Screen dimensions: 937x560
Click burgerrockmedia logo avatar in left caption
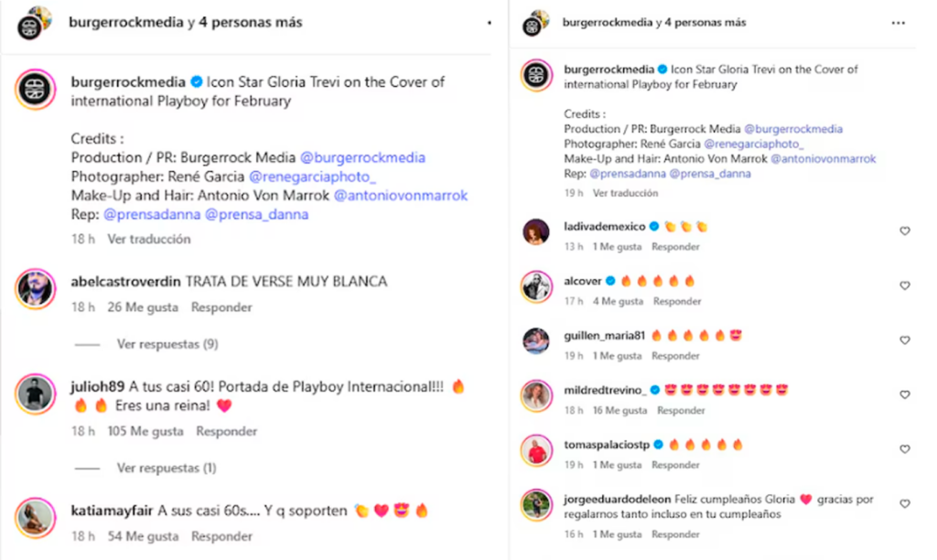pos(36,90)
